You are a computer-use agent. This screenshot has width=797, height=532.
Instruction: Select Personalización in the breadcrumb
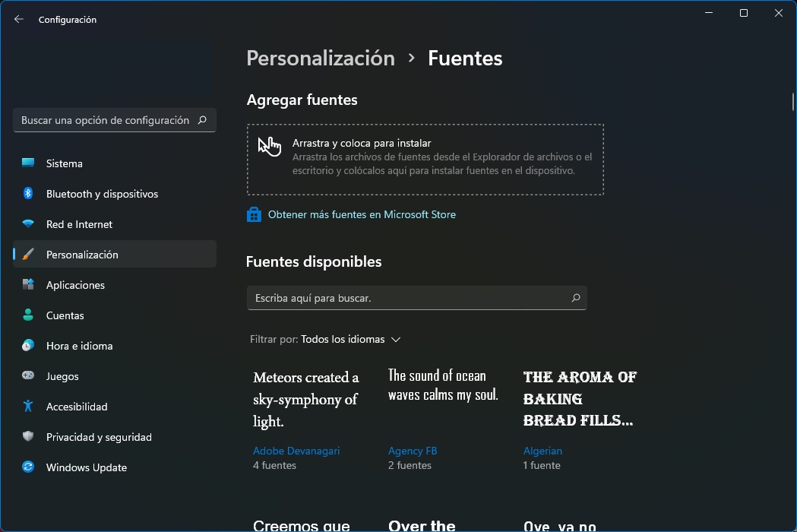[x=320, y=58]
